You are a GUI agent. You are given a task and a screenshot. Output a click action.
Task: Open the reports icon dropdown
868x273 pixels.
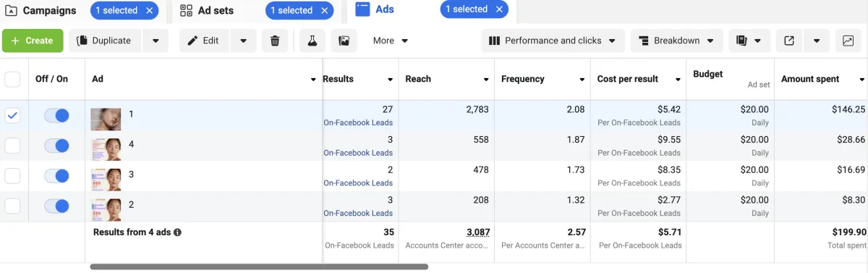pos(749,41)
